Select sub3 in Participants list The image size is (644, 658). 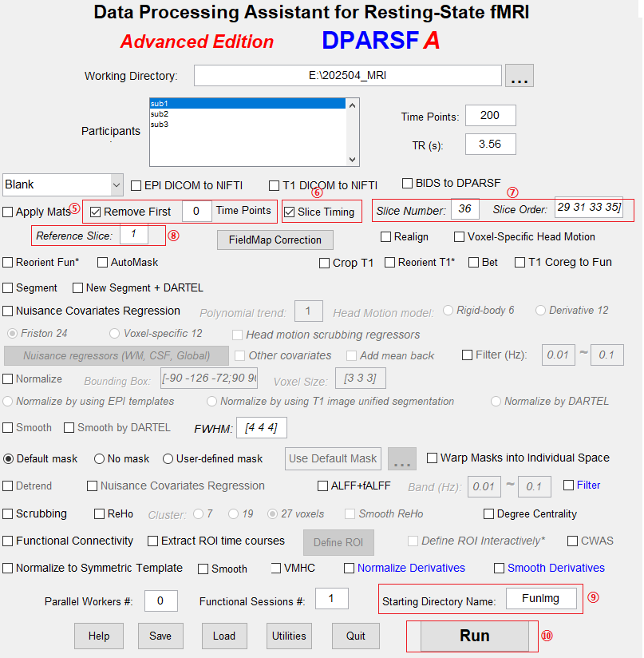247,125
